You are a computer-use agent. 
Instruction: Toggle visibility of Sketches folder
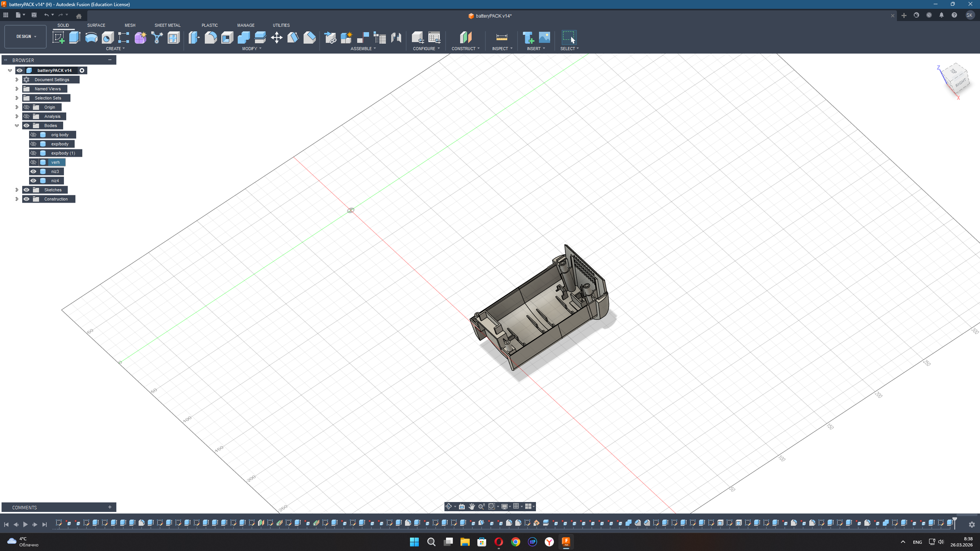26,190
